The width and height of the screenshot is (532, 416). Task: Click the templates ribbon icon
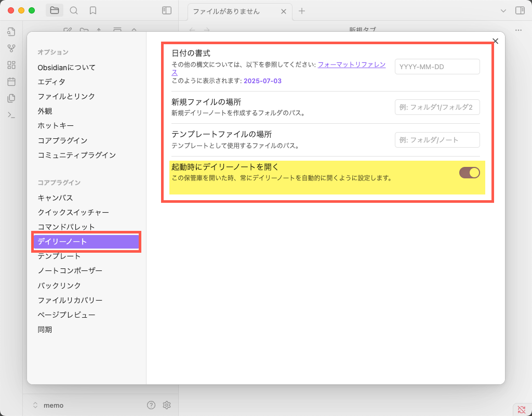tap(11, 98)
